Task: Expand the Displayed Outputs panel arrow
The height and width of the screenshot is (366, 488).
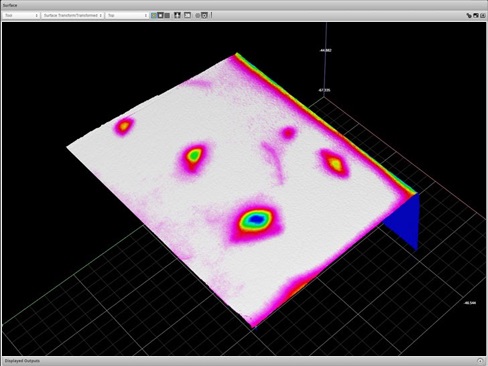Action: click(480, 361)
